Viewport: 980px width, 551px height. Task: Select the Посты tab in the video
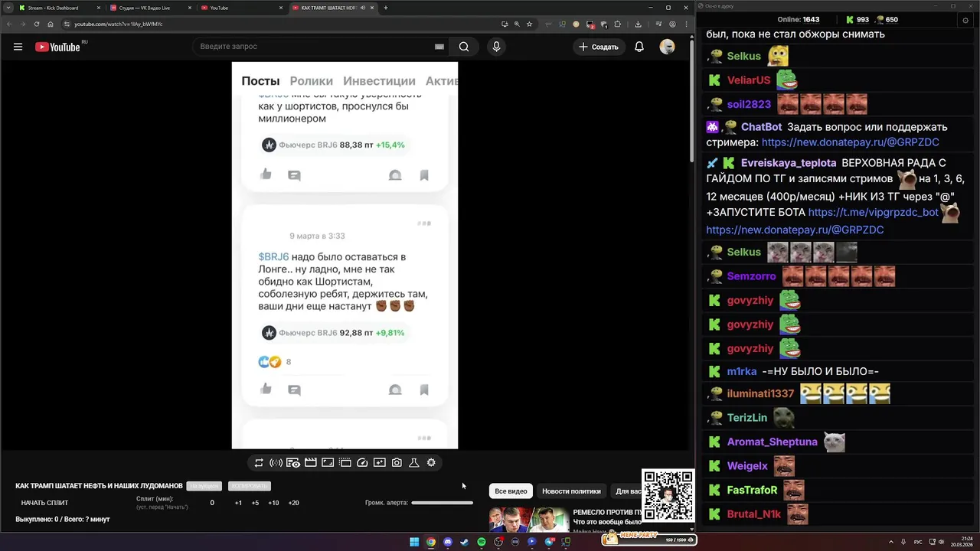click(260, 81)
